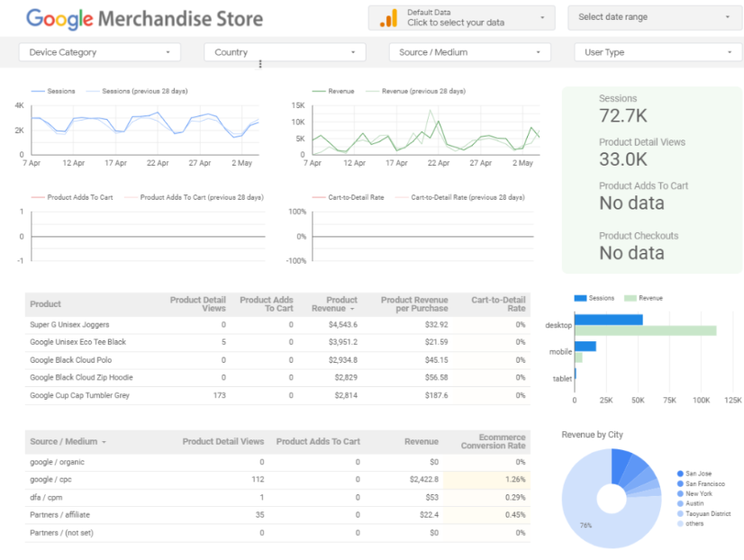The width and height of the screenshot is (744, 560).
Task: Click the Austin legend entry
Action: (x=690, y=503)
